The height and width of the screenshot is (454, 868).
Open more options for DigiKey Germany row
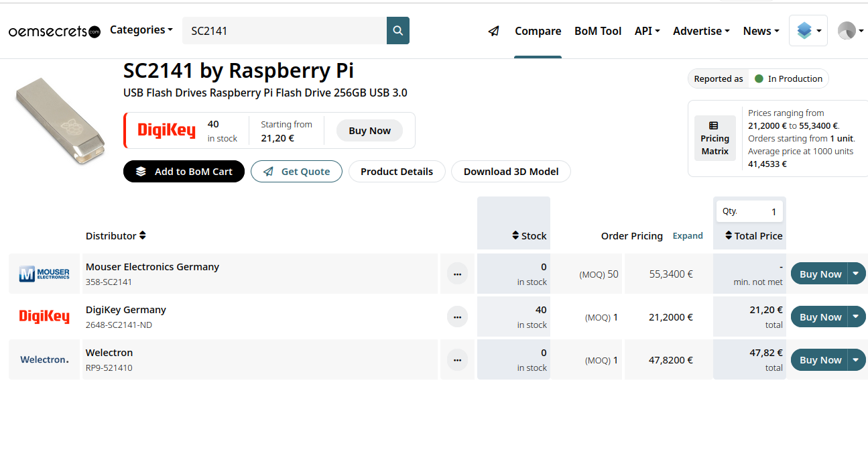pyautogui.click(x=457, y=317)
